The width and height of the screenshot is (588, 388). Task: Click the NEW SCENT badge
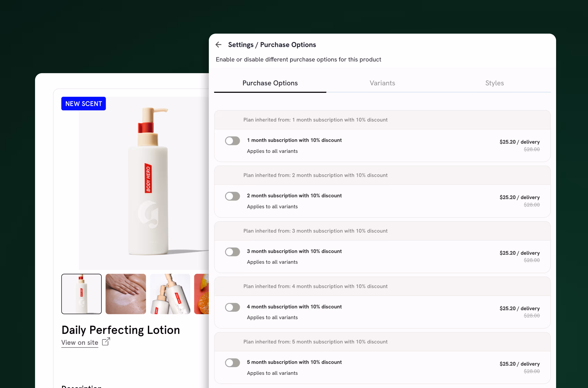[x=83, y=104]
